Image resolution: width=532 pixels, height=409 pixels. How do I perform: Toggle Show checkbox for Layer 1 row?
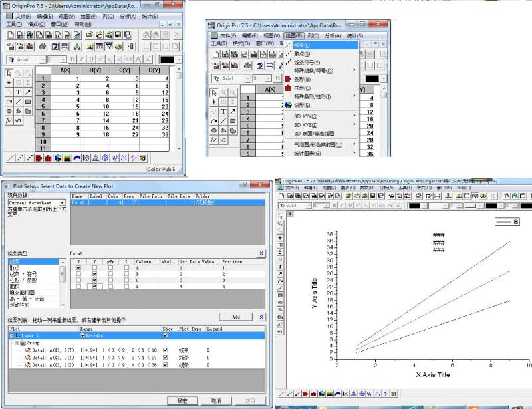[165, 335]
